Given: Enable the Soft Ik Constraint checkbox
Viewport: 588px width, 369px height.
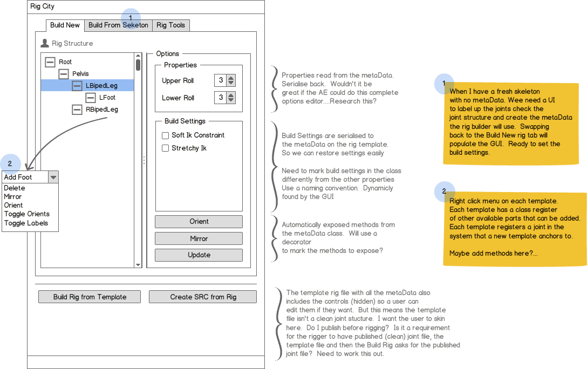Looking at the screenshot, I should click(165, 135).
